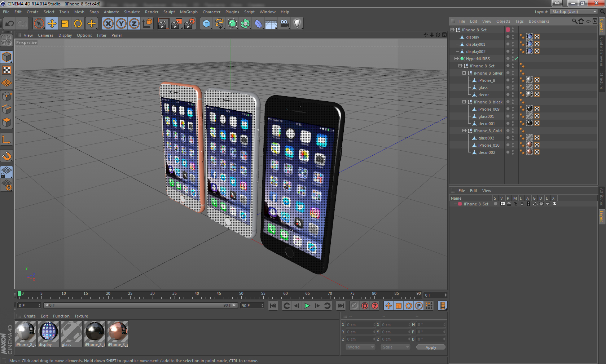The height and width of the screenshot is (364, 606).
Task: Add a cube primitive object
Action: click(206, 24)
